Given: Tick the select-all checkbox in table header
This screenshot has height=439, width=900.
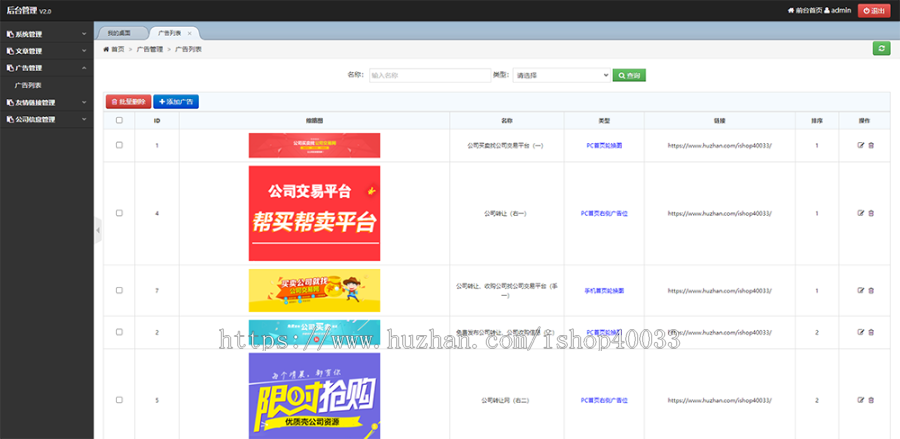Looking at the screenshot, I should 120,120.
